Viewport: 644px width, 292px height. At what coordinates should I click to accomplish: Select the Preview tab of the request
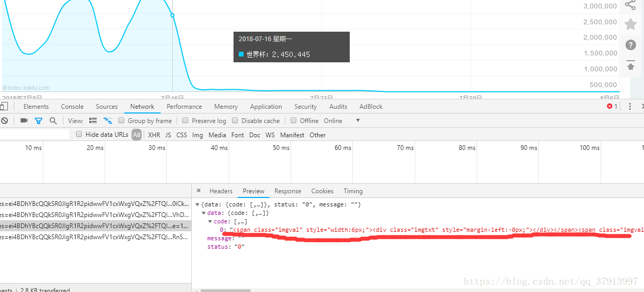[254, 191]
